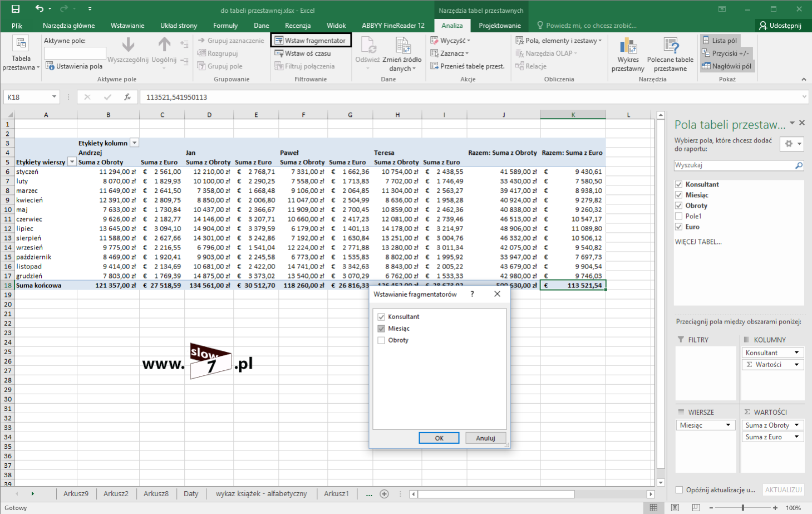Click the zoom slider handle
This screenshot has height=514, width=812.
[x=743, y=508]
